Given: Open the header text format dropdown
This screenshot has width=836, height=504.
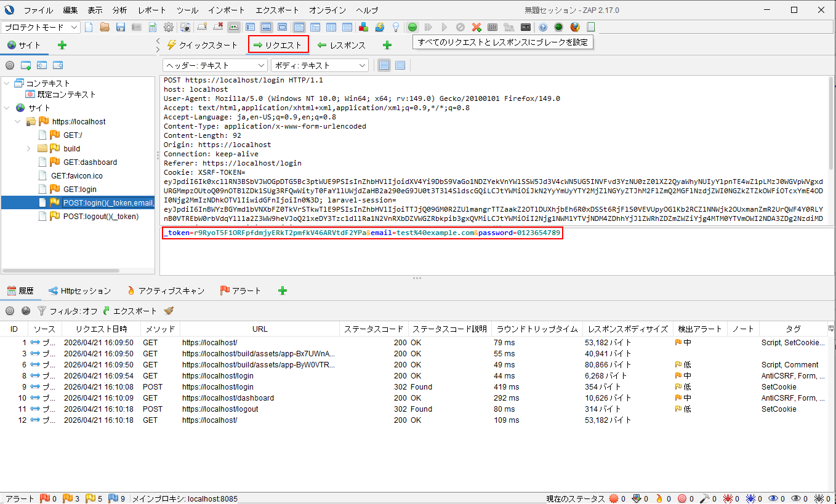Looking at the screenshot, I should [215, 65].
